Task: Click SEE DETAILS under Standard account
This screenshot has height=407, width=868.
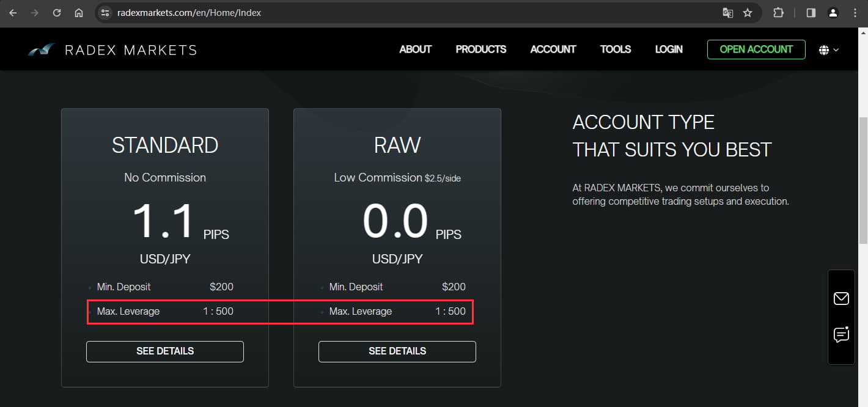Action: [165, 351]
